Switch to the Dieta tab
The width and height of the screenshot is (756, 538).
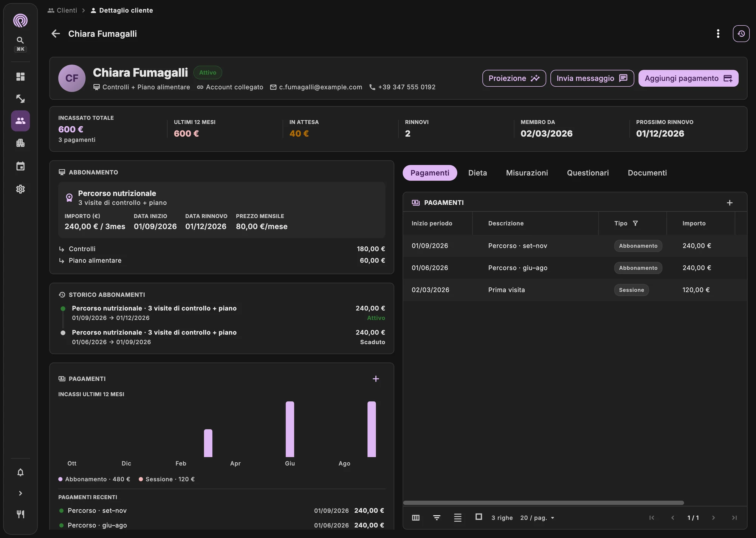(x=477, y=173)
